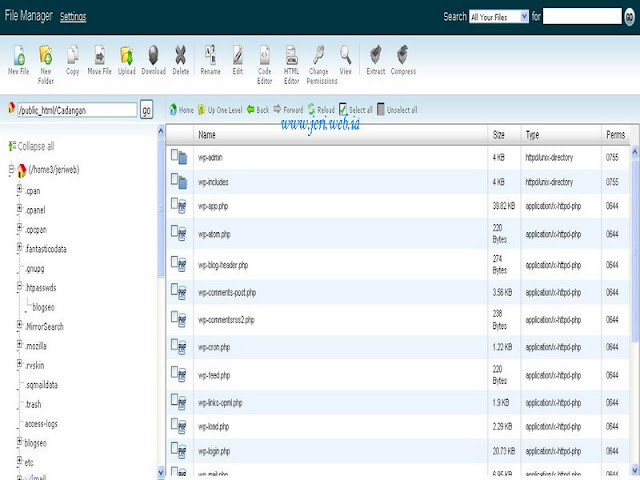Collapse the .htpasswds tree folder
This screenshot has width=640, height=480.
click(x=19, y=286)
